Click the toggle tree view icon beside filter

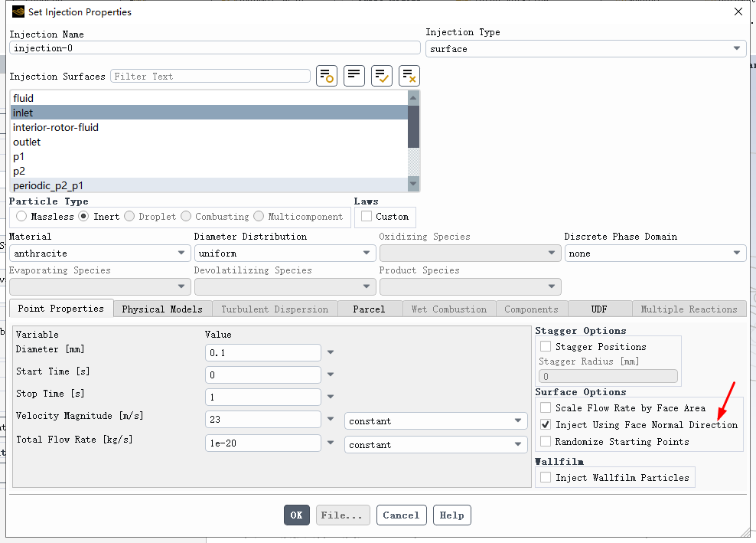[327, 76]
